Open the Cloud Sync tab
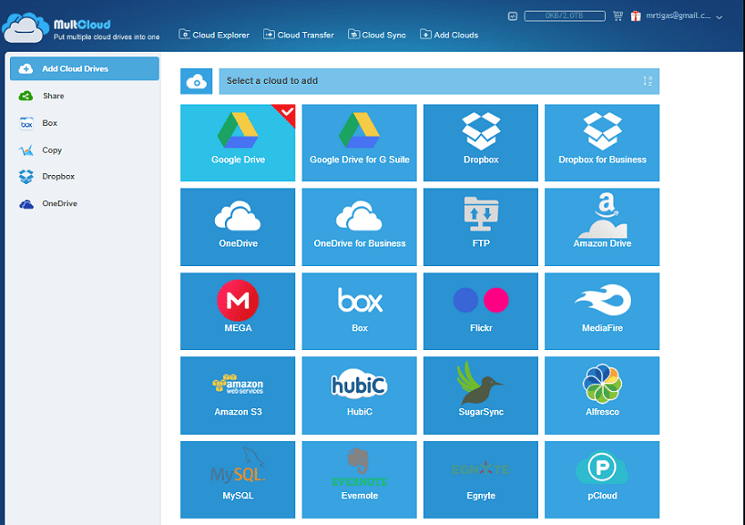This screenshot has width=745, height=525. click(377, 35)
